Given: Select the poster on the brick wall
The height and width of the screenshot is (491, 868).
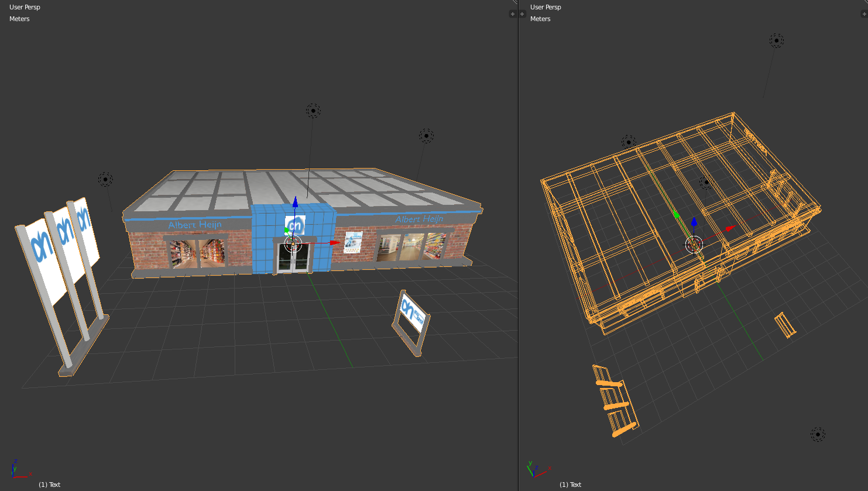Looking at the screenshot, I should point(353,242).
